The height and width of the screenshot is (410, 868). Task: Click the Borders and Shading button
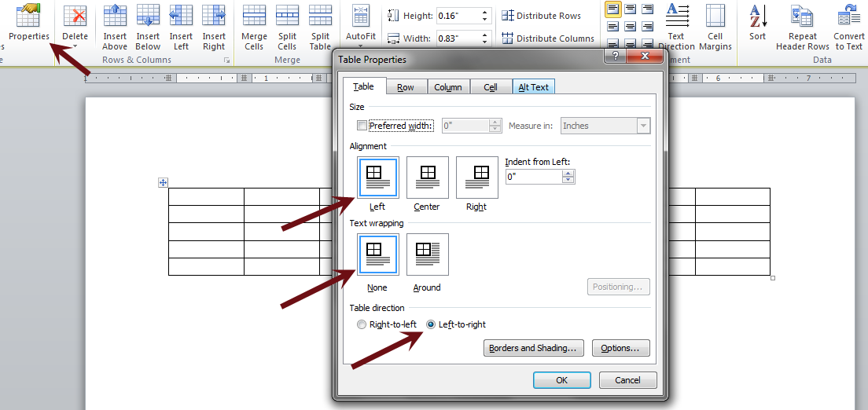pos(534,348)
